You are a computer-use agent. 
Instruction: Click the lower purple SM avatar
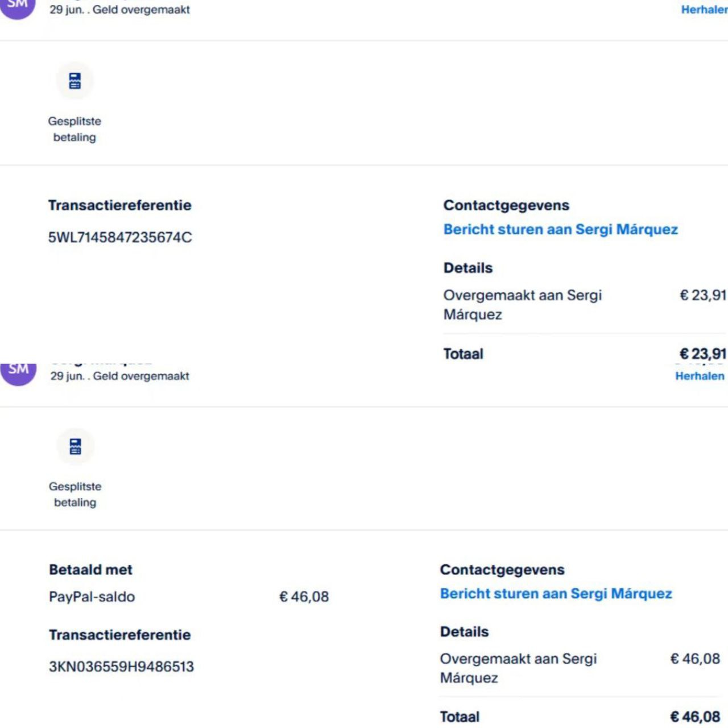pos(18,371)
